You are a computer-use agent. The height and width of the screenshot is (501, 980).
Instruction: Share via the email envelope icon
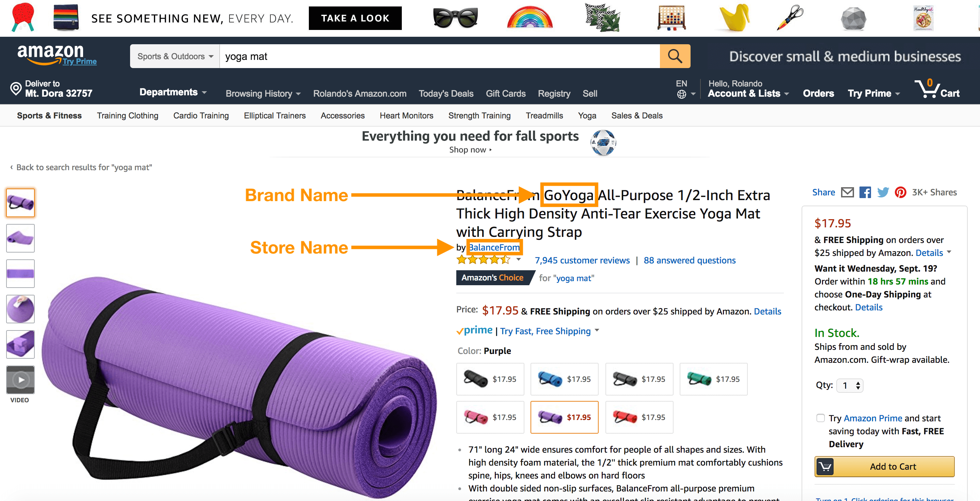pyautogui.click(x=847, y=192)
